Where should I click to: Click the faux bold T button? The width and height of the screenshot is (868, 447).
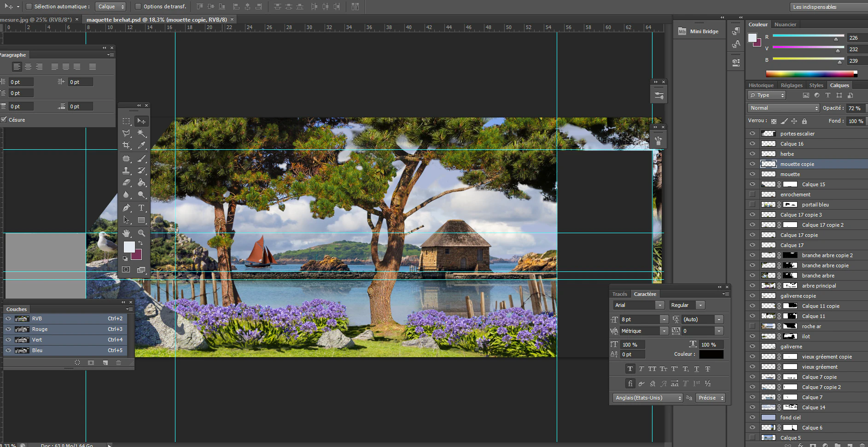point(630,369)
